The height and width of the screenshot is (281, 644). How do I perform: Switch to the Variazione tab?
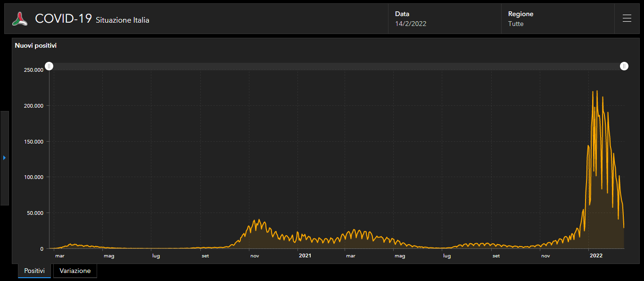[x=75, y=271]
